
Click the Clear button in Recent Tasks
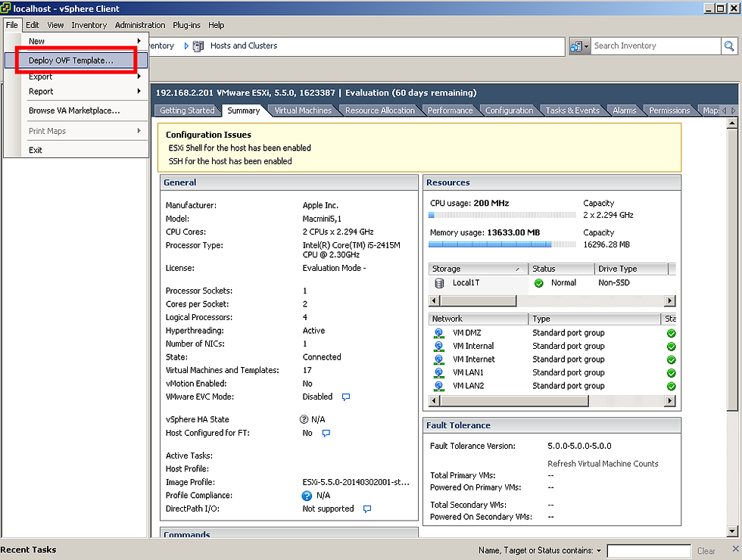706,551
